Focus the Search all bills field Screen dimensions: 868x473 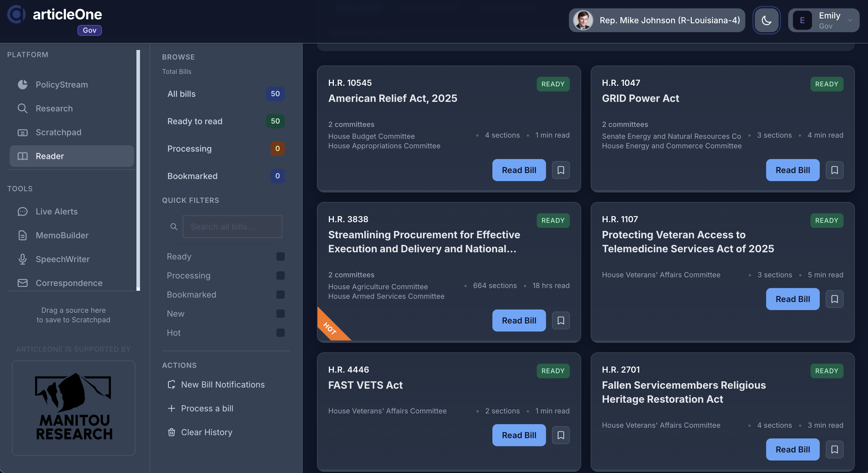pyautogui.click(x=232, y=227)
